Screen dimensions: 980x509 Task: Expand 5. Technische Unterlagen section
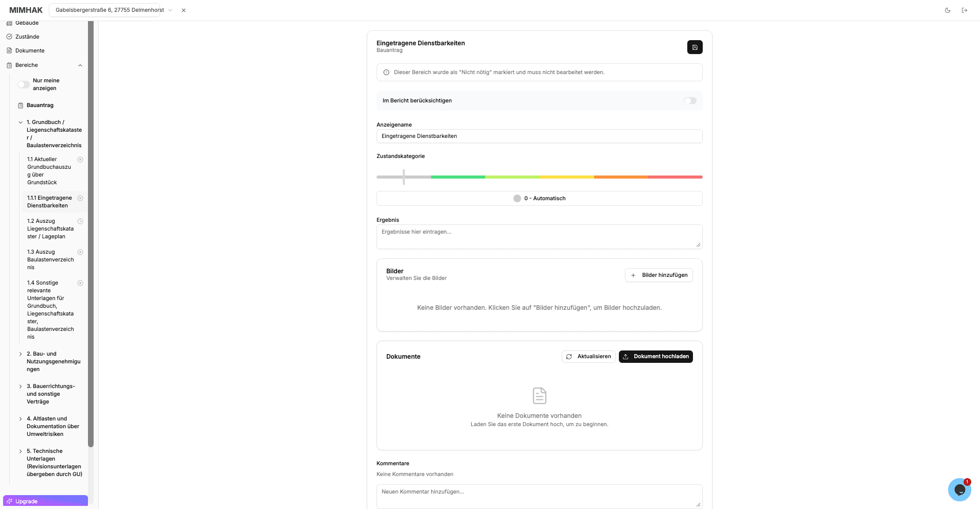coord(21,451)
